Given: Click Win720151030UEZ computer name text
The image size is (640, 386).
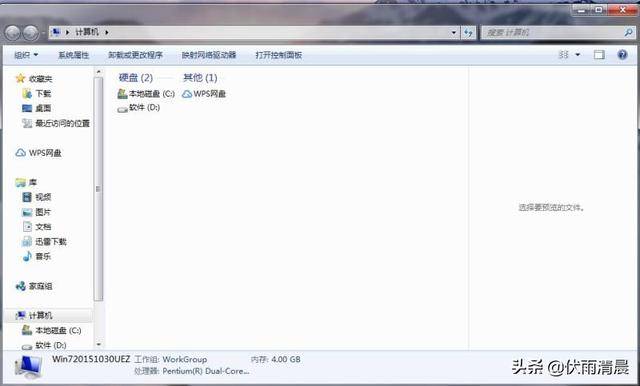Looking at the screenshot, I should point(91,359).
